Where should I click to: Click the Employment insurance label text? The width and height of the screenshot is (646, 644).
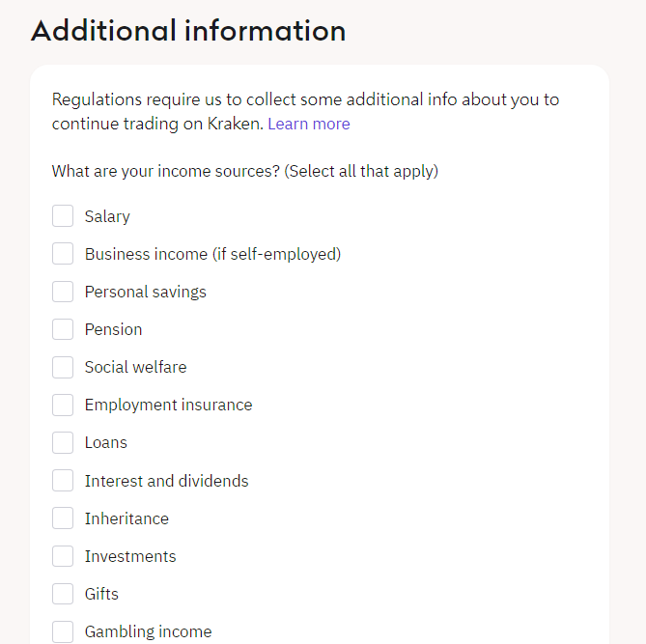pos(168,405)
